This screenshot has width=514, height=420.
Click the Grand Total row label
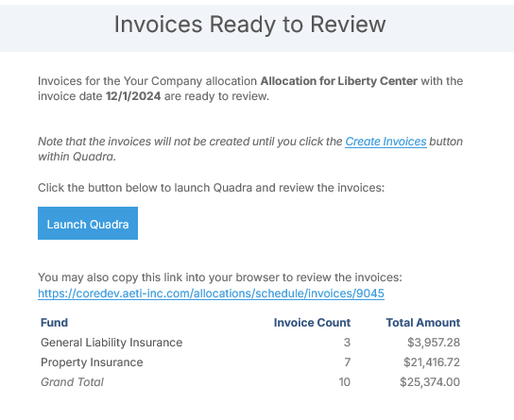pos(72,382)
